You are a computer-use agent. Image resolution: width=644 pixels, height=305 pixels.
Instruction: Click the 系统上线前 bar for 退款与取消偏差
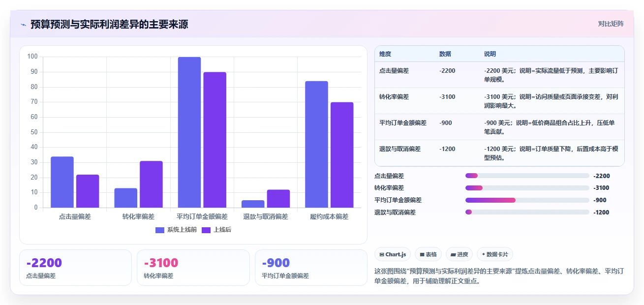[x=253, y=204]
